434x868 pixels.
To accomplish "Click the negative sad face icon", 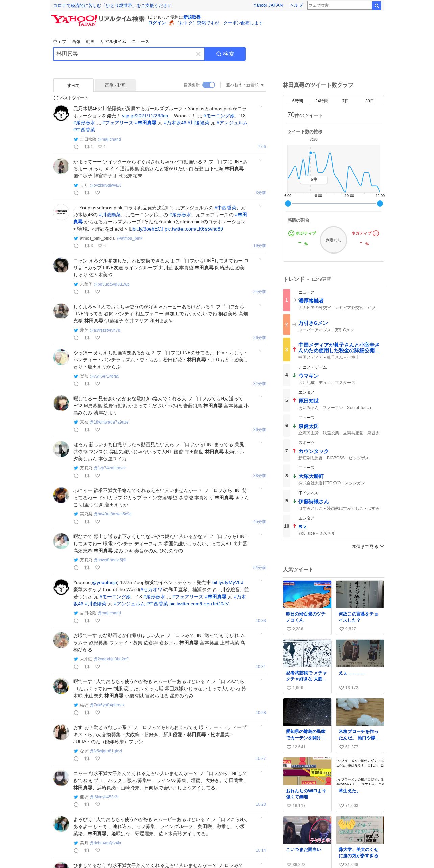I will pyautogui.click(x=376, y=233).
